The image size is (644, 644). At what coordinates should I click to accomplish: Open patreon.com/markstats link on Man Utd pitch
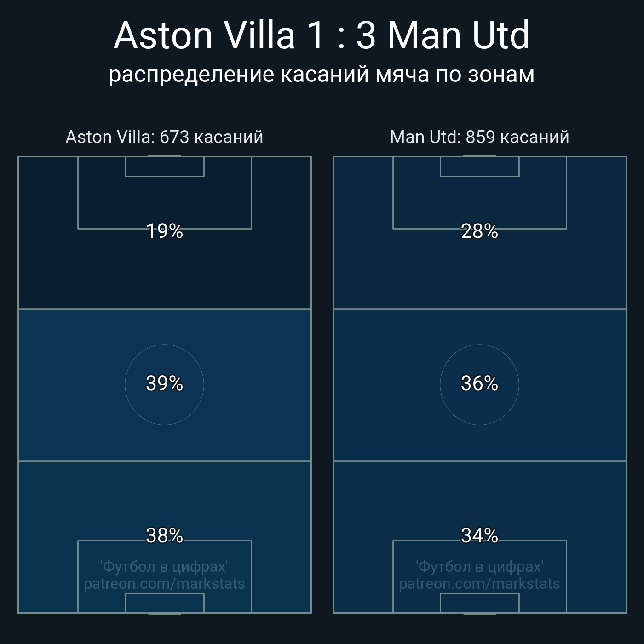(x=479, y=584)
